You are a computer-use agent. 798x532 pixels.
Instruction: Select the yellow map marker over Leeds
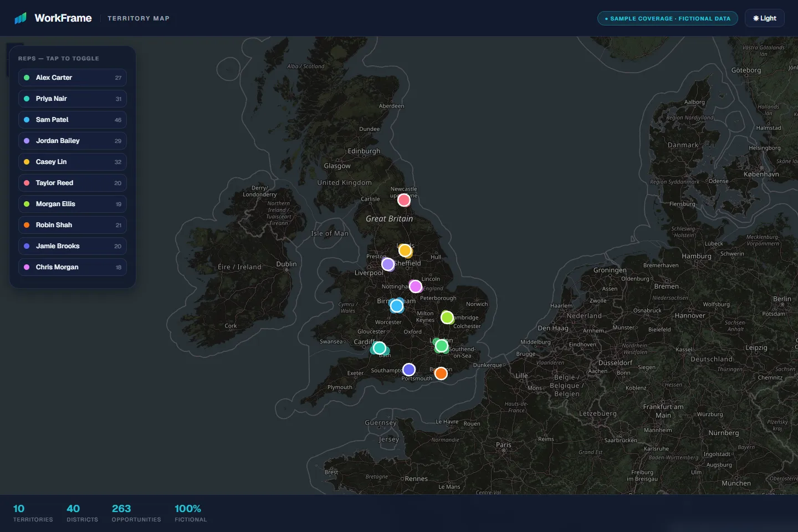pos(405,250)
